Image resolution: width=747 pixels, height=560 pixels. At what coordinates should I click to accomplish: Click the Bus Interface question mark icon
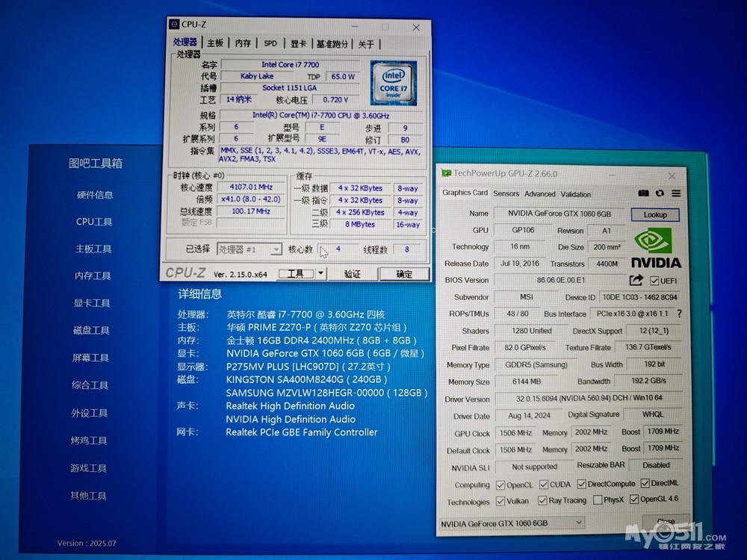(679, 314)
